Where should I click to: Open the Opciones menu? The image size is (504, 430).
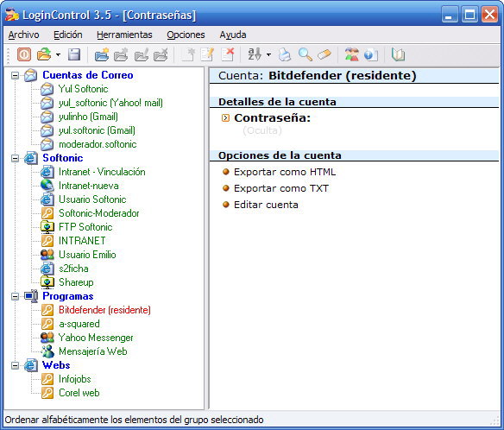(x=186, y=35)
